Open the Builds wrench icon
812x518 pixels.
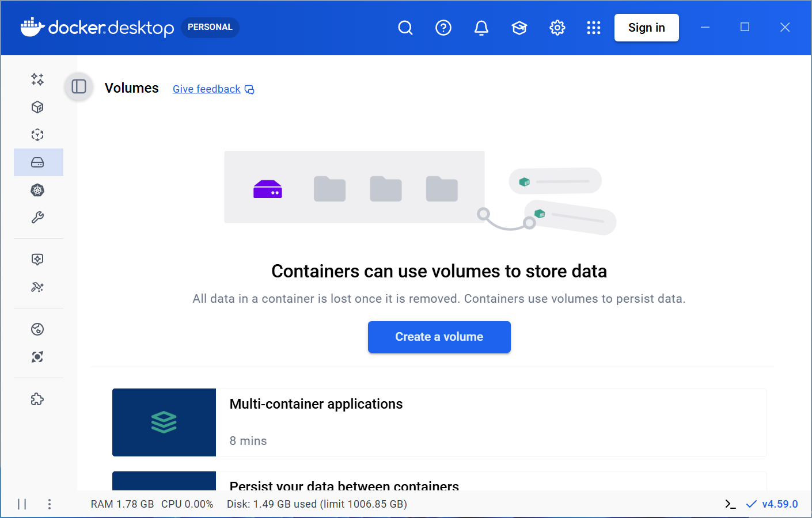37,218
